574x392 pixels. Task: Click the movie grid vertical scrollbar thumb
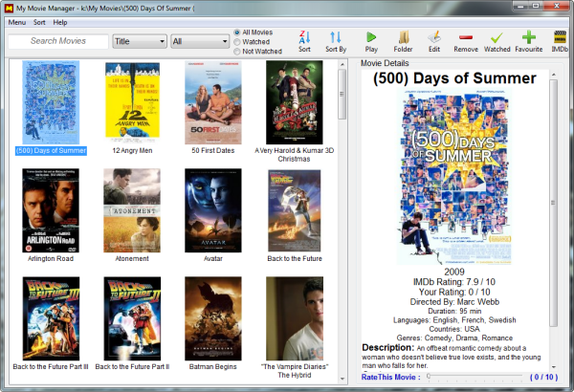[x=342, y=94]
